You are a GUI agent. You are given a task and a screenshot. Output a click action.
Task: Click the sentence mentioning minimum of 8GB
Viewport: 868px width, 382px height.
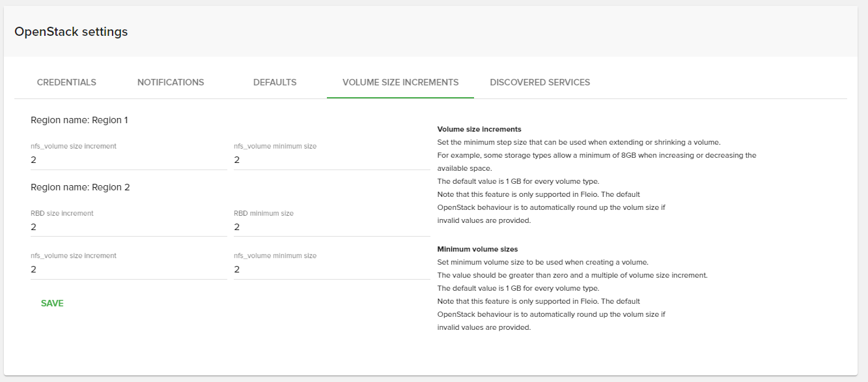click(x=596, y=162)
